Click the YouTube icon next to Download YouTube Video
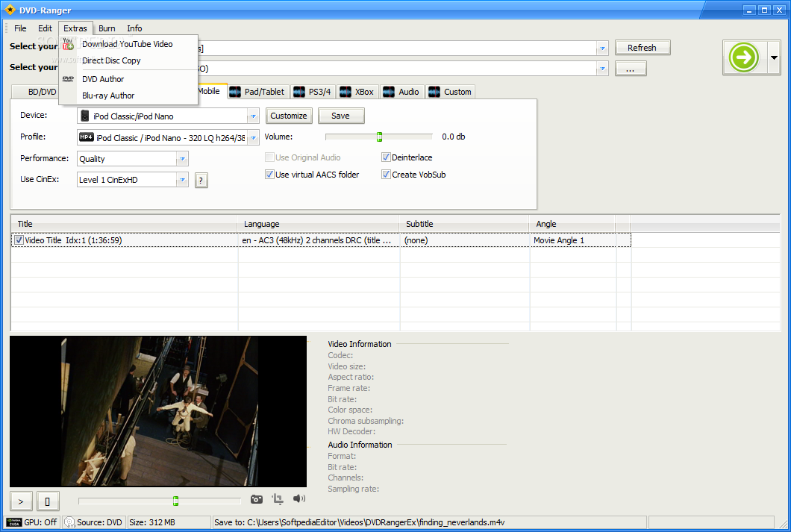The image size is (791, 532). 68,44
